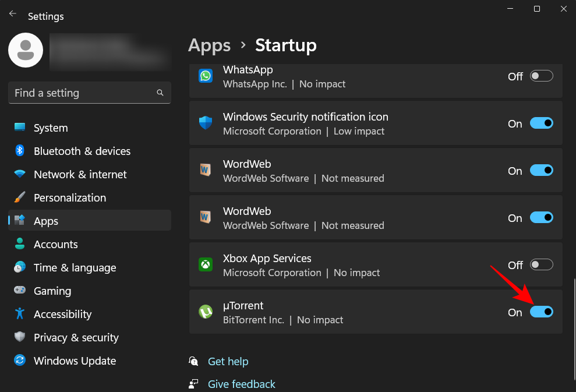Click the Xbox App Services icon
The height and width of the screenshot is (392, 576).
pyautogui.click(x=206, y=264)
